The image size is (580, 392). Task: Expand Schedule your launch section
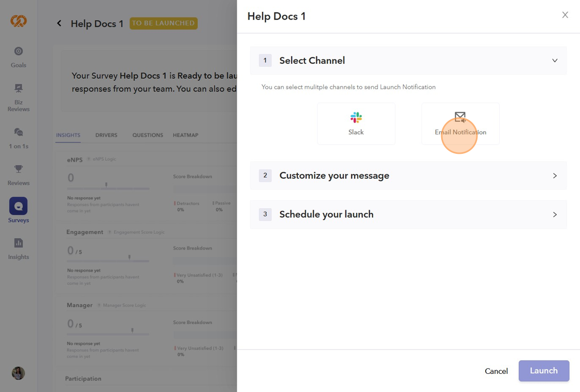click(x=555, y=214)
